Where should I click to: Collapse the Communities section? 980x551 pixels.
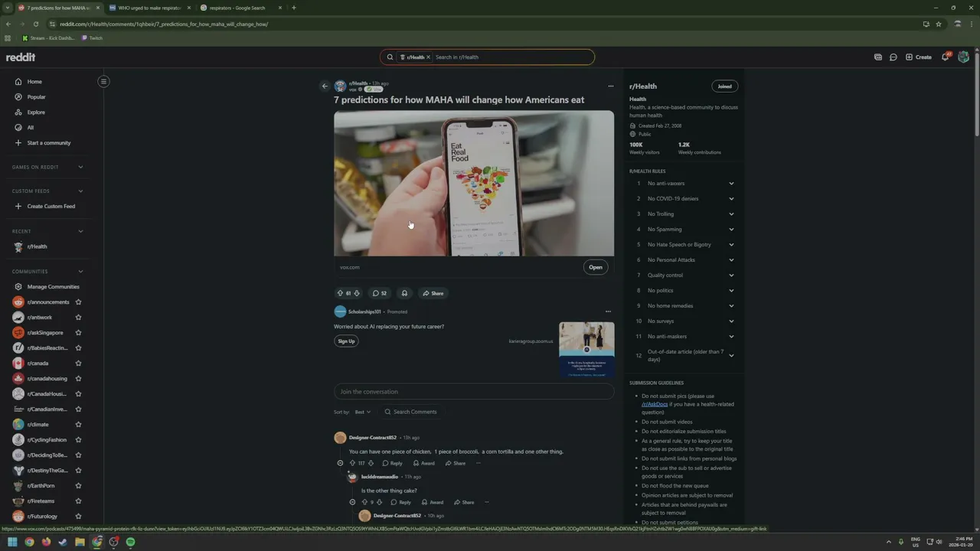pos(80,271)
